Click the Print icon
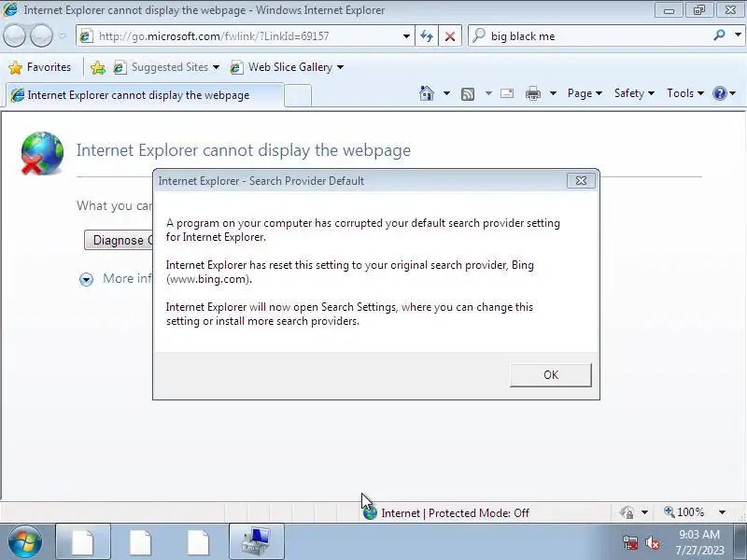 532,94
